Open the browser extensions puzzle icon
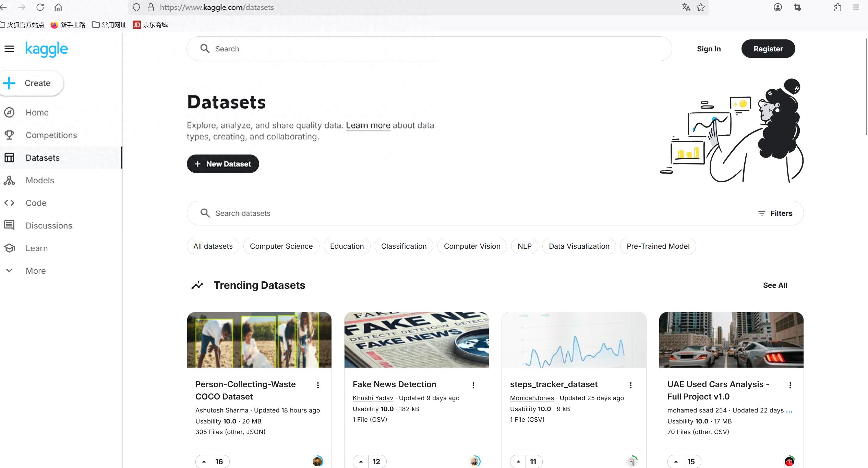The height and width of the screenshot is (468, 868). pyautogui.click(x=837, y=7)
